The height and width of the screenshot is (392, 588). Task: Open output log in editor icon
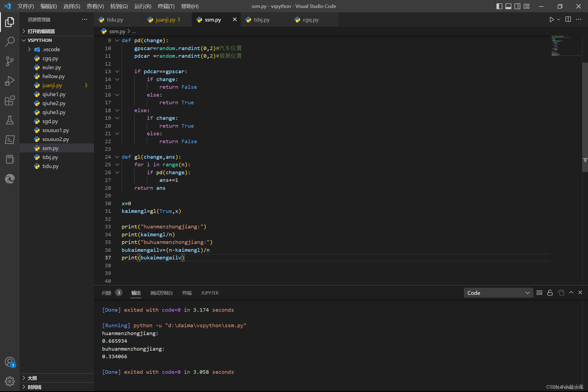[x=561, y=293]
